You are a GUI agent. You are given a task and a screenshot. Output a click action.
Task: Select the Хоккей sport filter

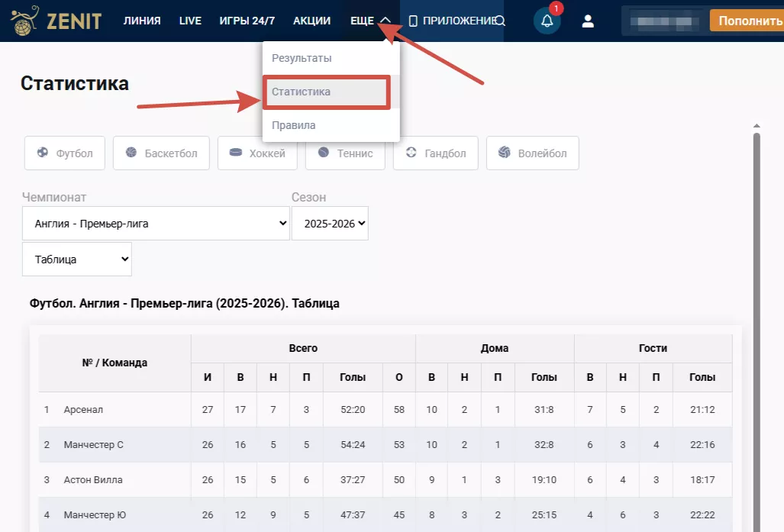click(x=257, y=153)
